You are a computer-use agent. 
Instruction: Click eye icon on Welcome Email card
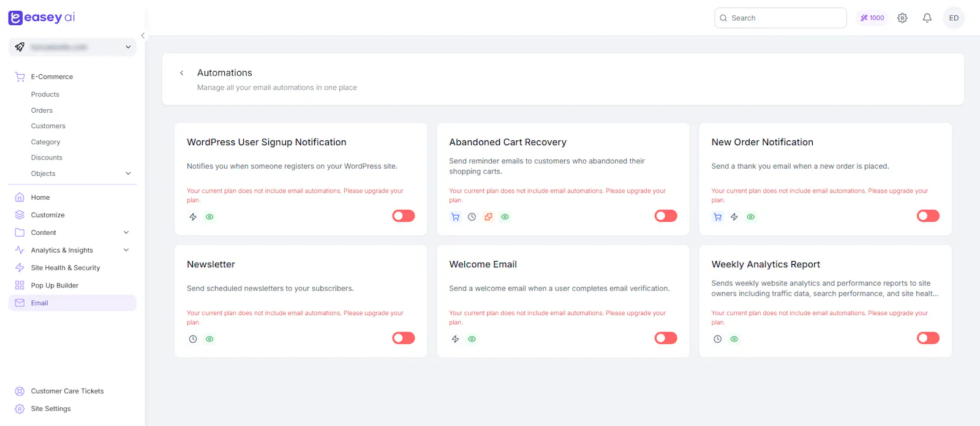click(472, 339)
